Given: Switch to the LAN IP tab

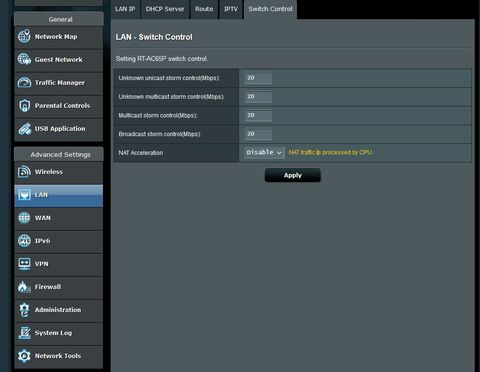Looking at the screenshot, I should [x=125, y=9].
